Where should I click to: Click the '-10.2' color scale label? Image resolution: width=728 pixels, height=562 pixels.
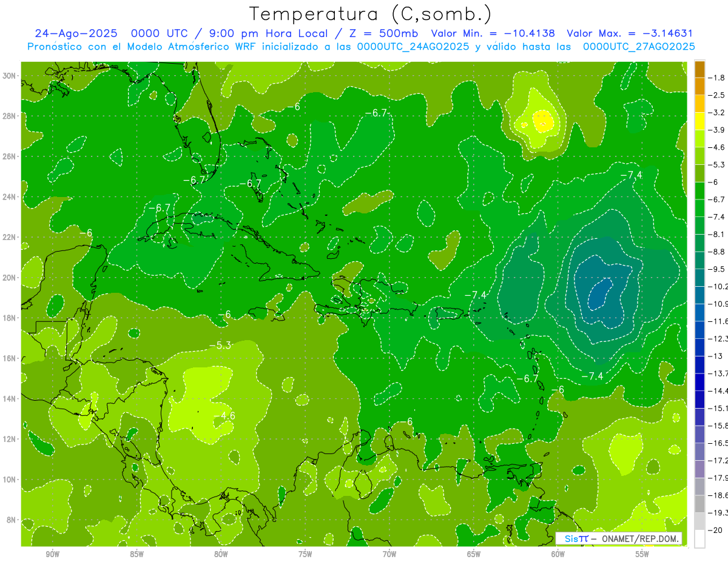tap(718, 286)
